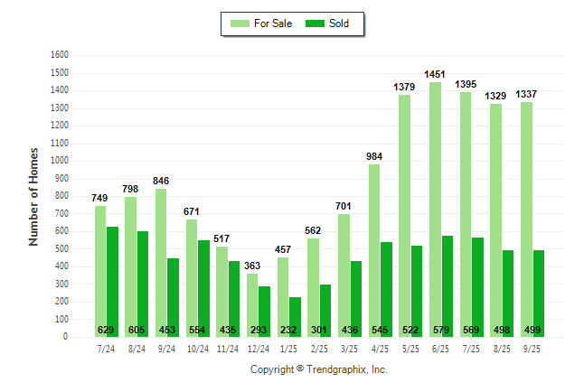The image size is (584, 392).
Task: Click the dark green Sold legend swatch
Action: click(315, 23)
